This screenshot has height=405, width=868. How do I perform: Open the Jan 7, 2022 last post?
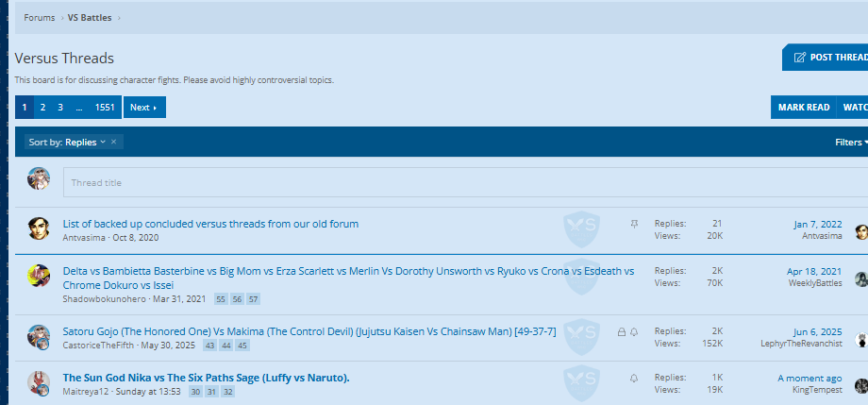[818, 225]
